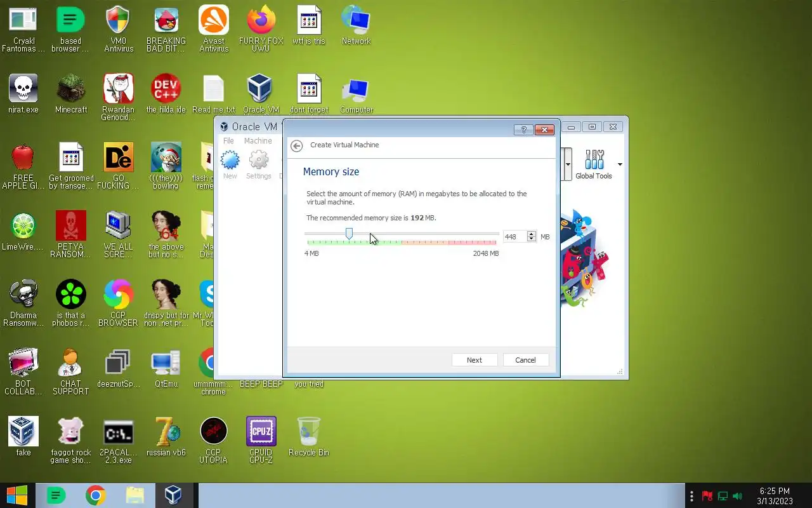Increase memory size with the up spinner arrow

[x=532, y=234]
